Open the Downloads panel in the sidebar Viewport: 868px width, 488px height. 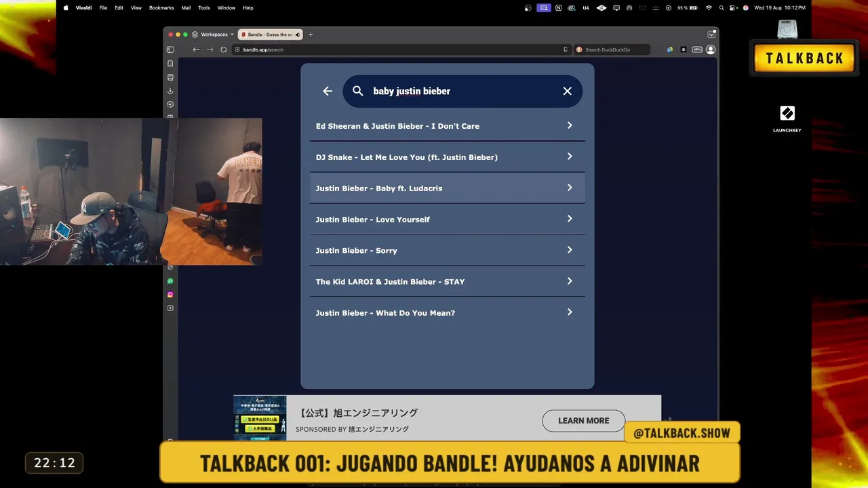point(170,91)
